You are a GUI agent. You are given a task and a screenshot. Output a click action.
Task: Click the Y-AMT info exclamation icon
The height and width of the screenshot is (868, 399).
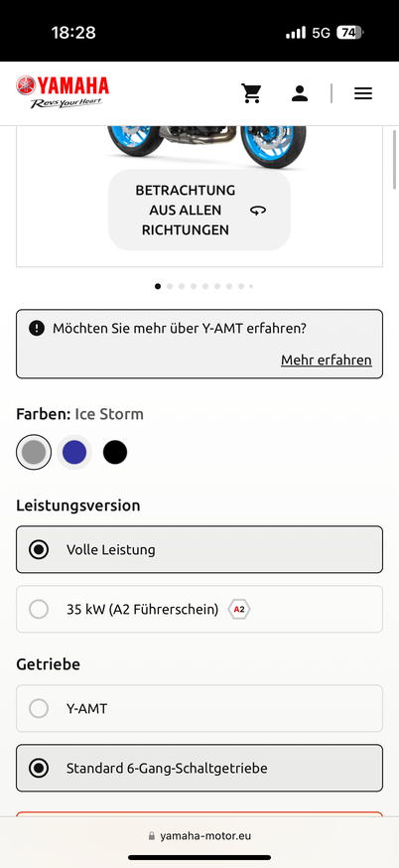coord(37,329)
